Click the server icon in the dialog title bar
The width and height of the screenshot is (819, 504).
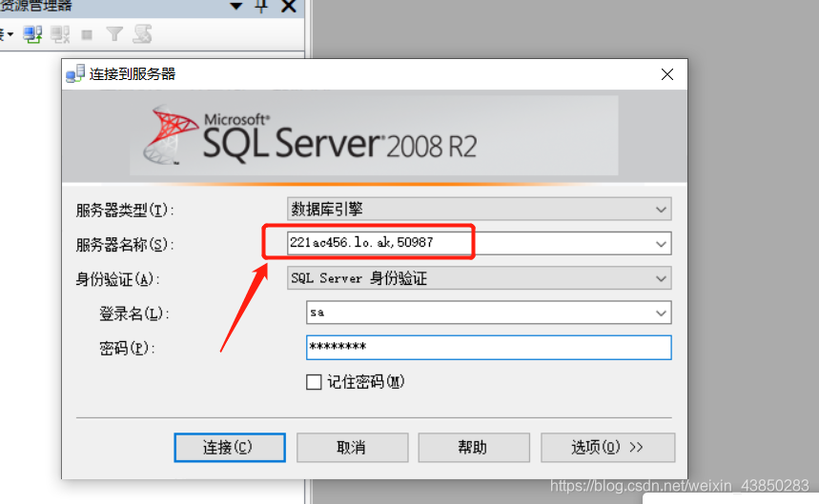[x=75, y=74]
